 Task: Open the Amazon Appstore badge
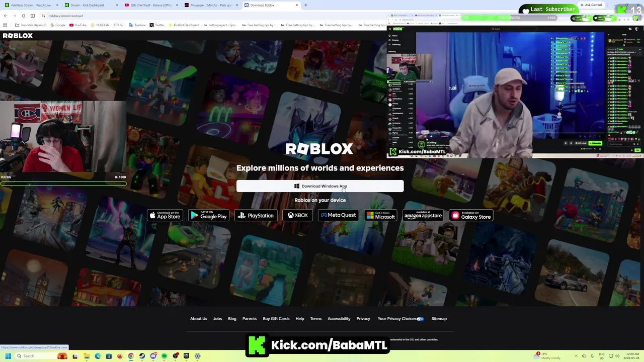pos(423,216)
